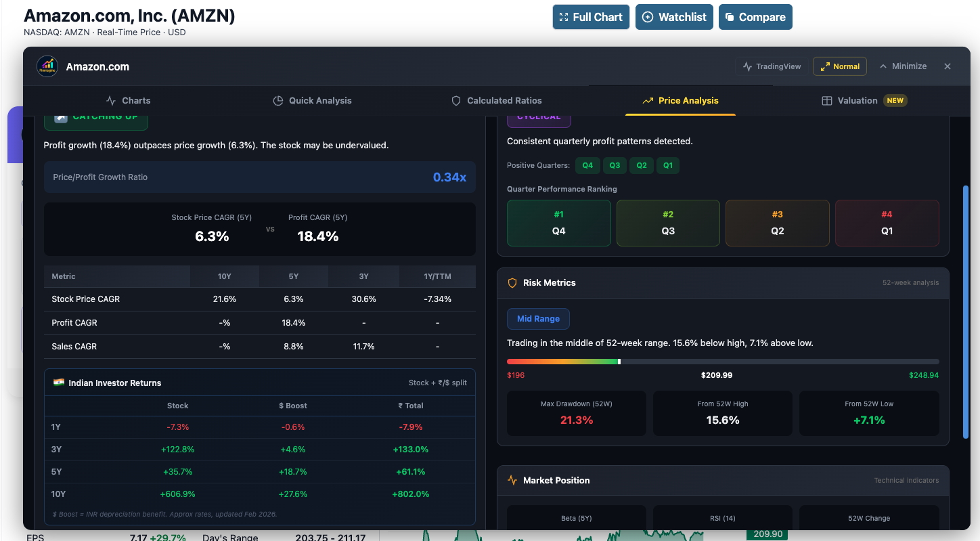Screen dimensions: 980x541
Task: Open the Price Analysis tab
Action: click(x=680, y=100)
